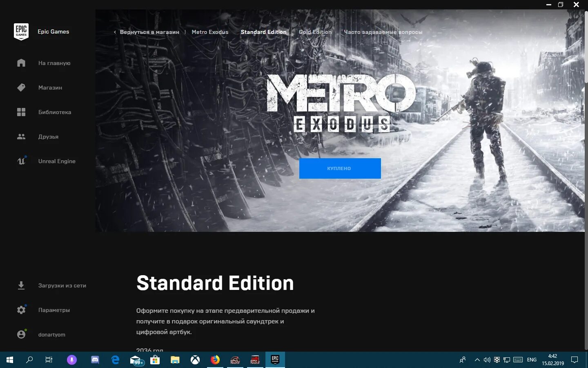The height and width of the screenshot is (368, 588).
Task: Open the settings gear icon
Action: (x=21, y=310)
